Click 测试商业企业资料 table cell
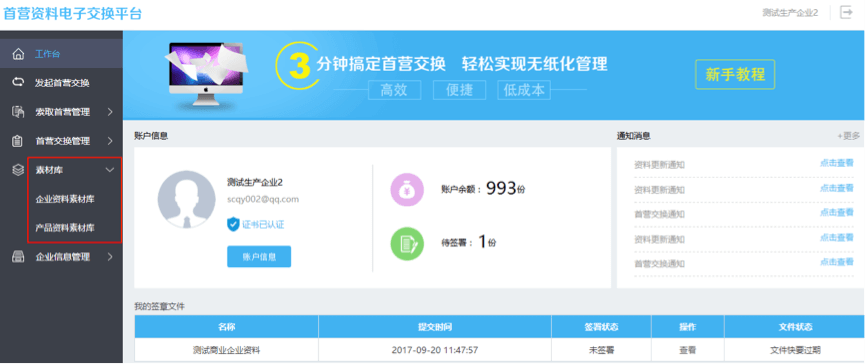 pos(227,350)
